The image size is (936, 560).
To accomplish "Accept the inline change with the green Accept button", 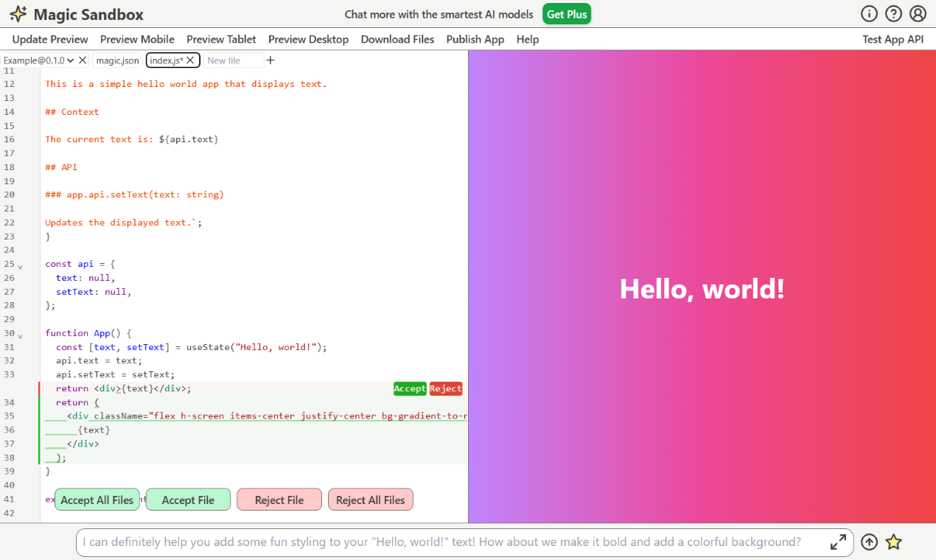I will [x=410, y=388].
